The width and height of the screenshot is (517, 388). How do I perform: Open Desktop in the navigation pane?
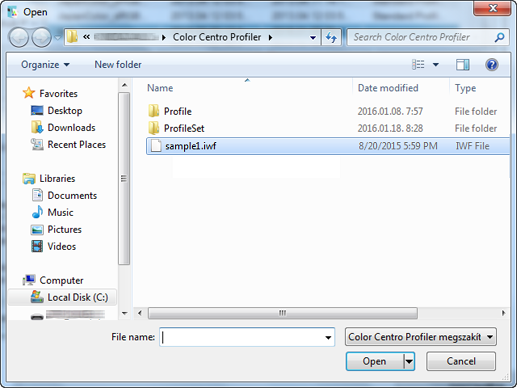pos(65,110)
